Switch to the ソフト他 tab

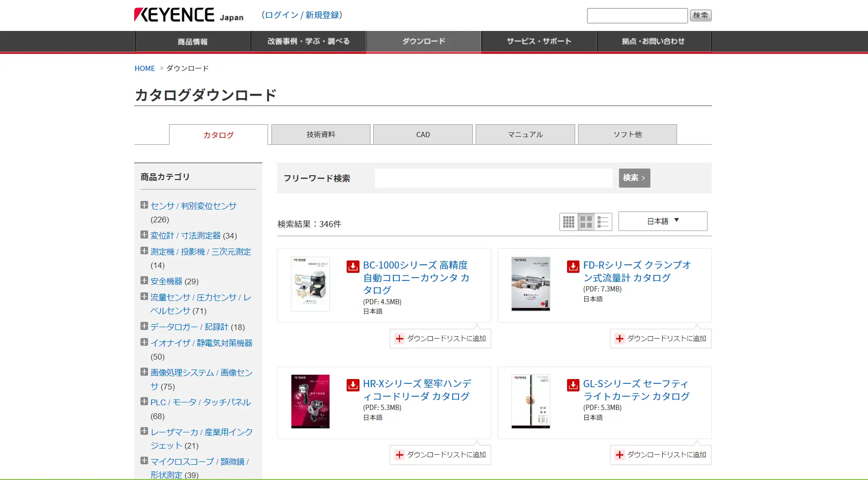(628, 134)
